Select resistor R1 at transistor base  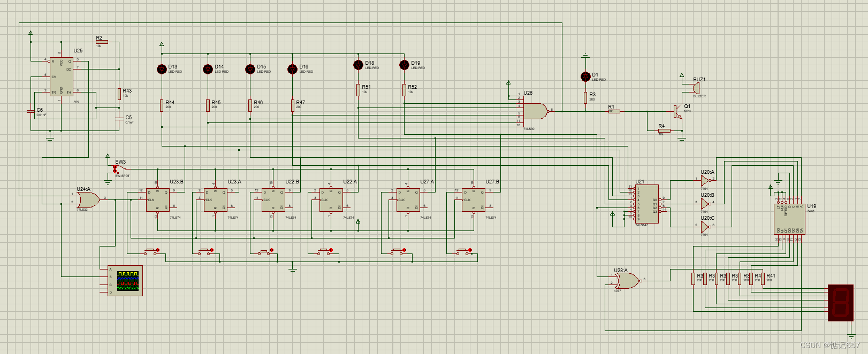point(614,111)
